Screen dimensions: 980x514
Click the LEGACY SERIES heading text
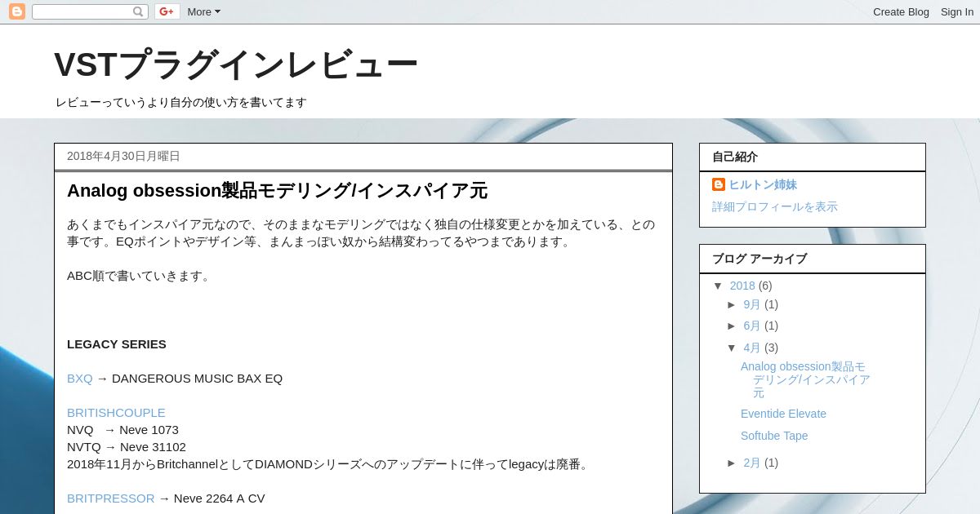117,344
